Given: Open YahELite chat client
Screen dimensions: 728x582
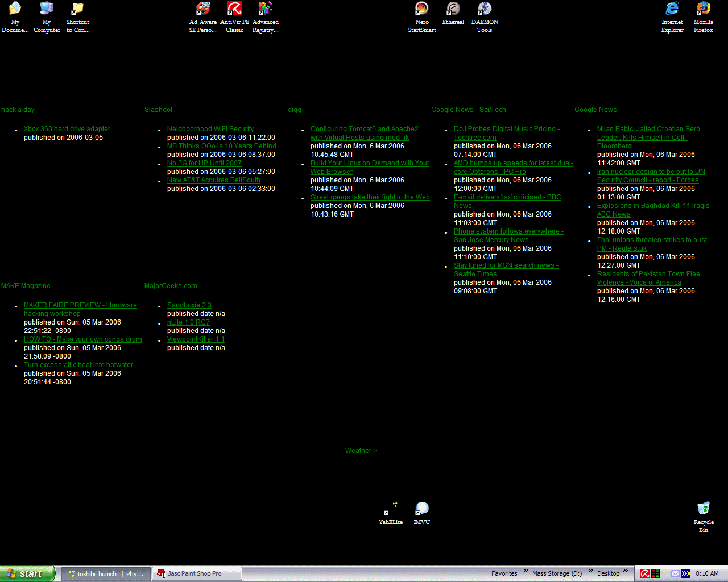Looking at the screenshot, I should pyautogui.click(x=390, y=508).
